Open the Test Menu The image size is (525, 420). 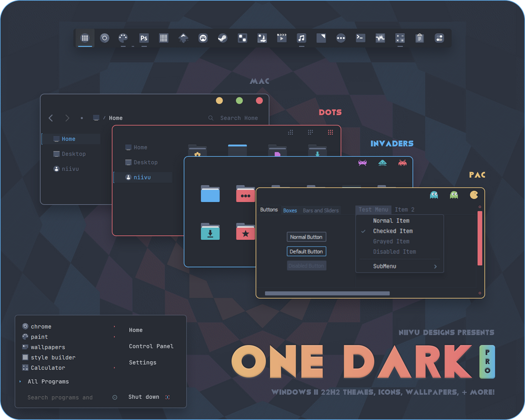tap(373, 209)
